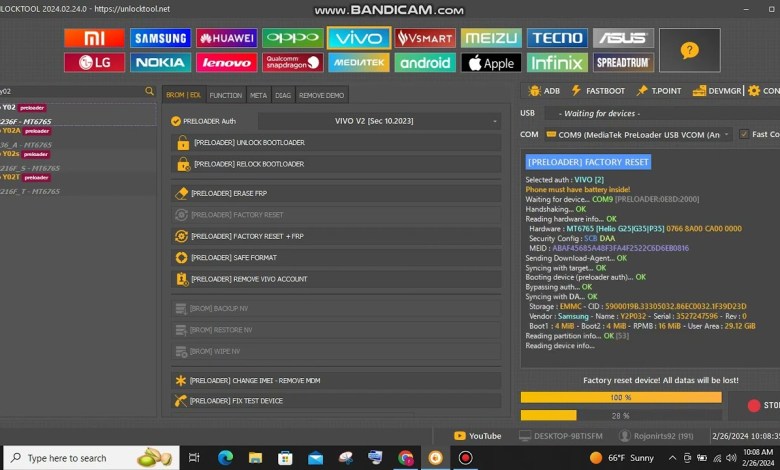780x470 pixels.
Task: Select the Y02T model entry
Action: (78, 184)
